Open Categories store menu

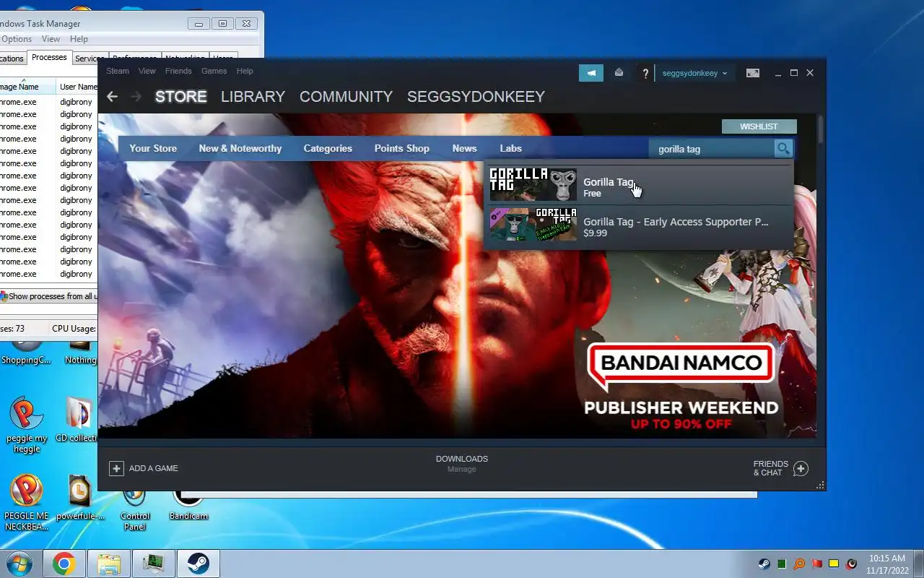click(328, 148)
